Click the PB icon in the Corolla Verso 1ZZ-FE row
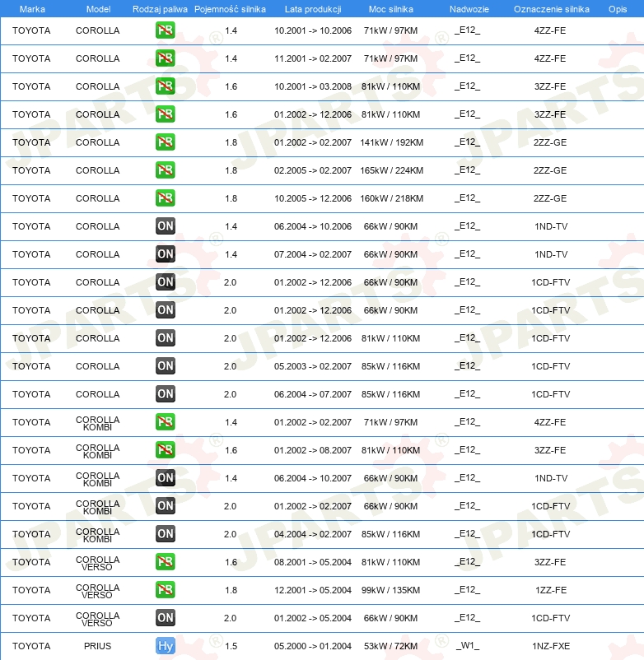Viewport: 644px width, 660px height. click(166, 590)
